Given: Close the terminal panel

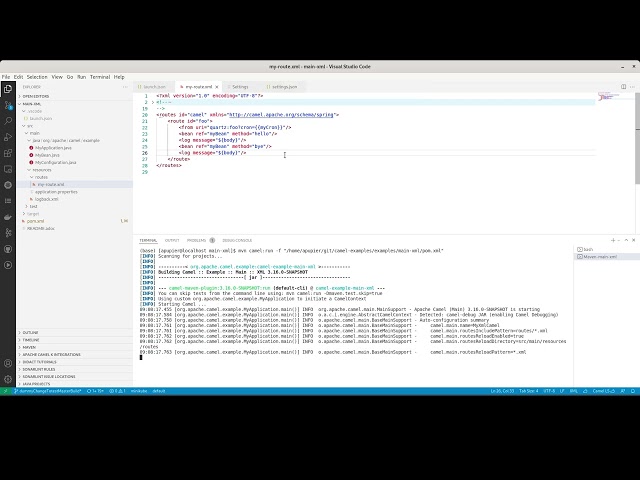Looking at the screenshot, I should (x=633, y=240).
